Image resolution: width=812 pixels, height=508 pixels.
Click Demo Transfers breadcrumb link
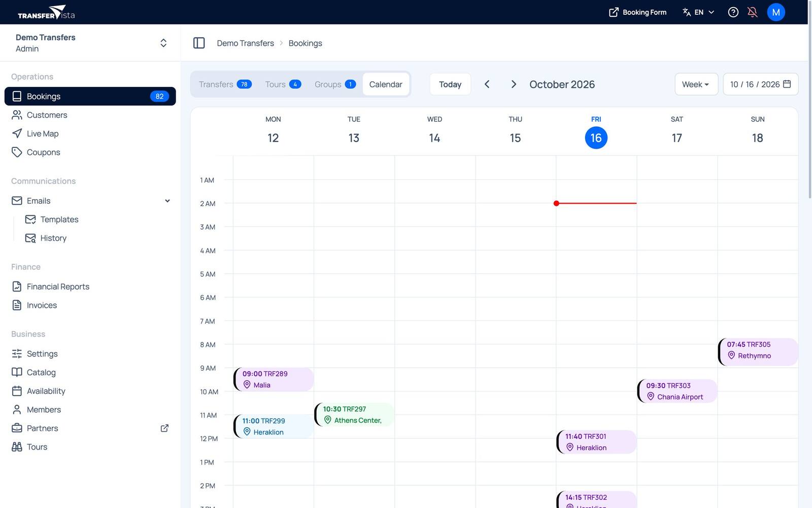tap(245, 43)
